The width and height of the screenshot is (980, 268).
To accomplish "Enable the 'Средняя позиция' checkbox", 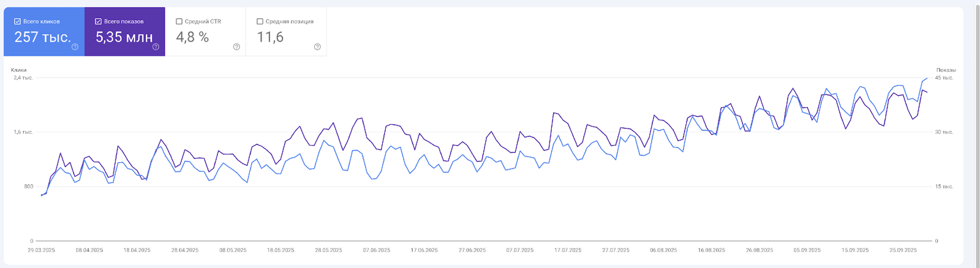I will (260, 21).
